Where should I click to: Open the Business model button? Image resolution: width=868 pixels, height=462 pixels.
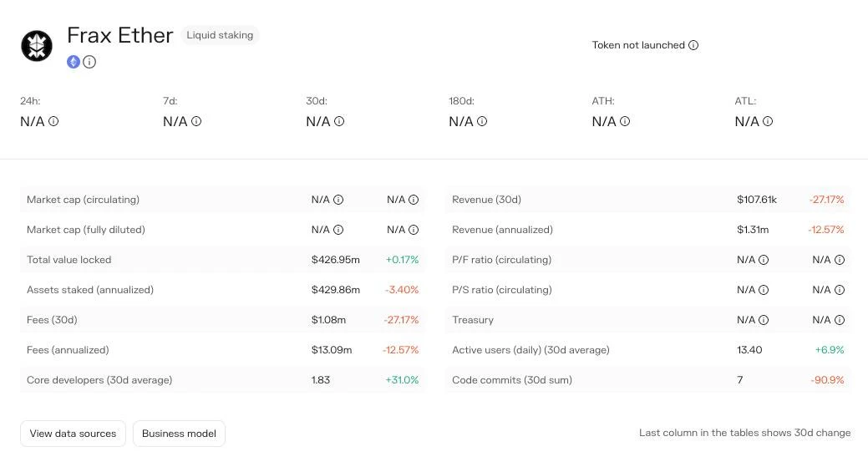[179, 434]
